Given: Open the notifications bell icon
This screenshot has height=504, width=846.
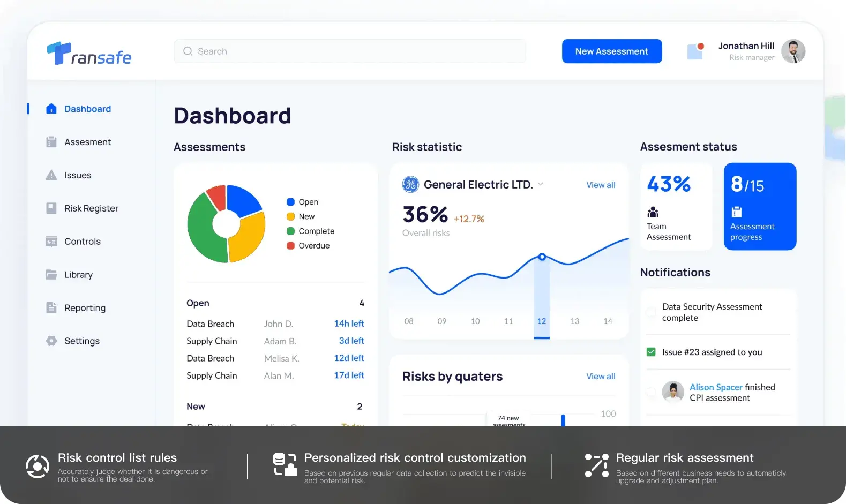Looking at the screenshot, I should pos(695,51).
